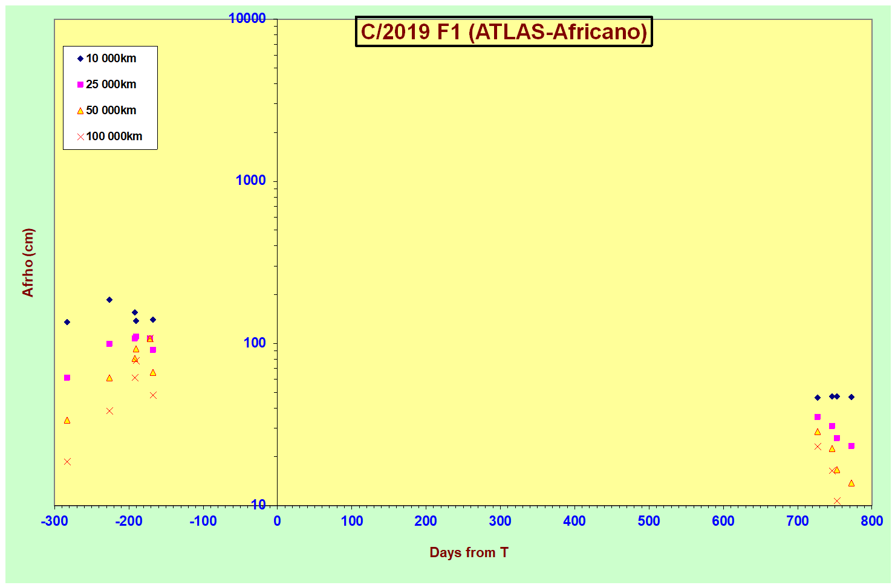This screenshot has height=588, width=895.
Task: Click the 400 x-axis label
Action: [574, 522]
